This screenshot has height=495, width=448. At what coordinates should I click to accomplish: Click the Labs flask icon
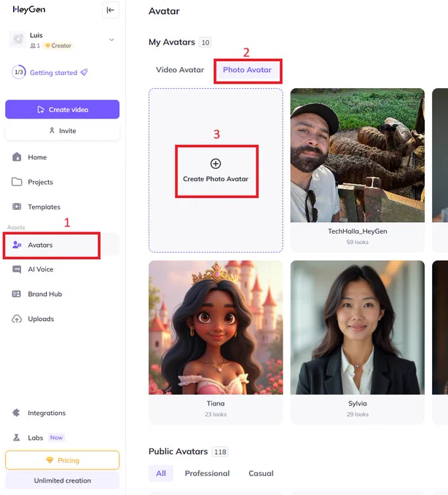pyautogui.click(x=17, y=437)
